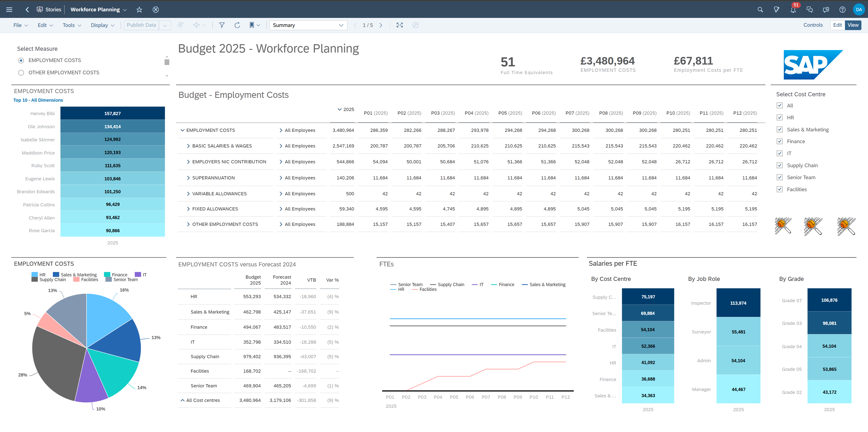Screen dimensions: 868x432
Task: Click the disabled version management icon
Action: point(180,25)
